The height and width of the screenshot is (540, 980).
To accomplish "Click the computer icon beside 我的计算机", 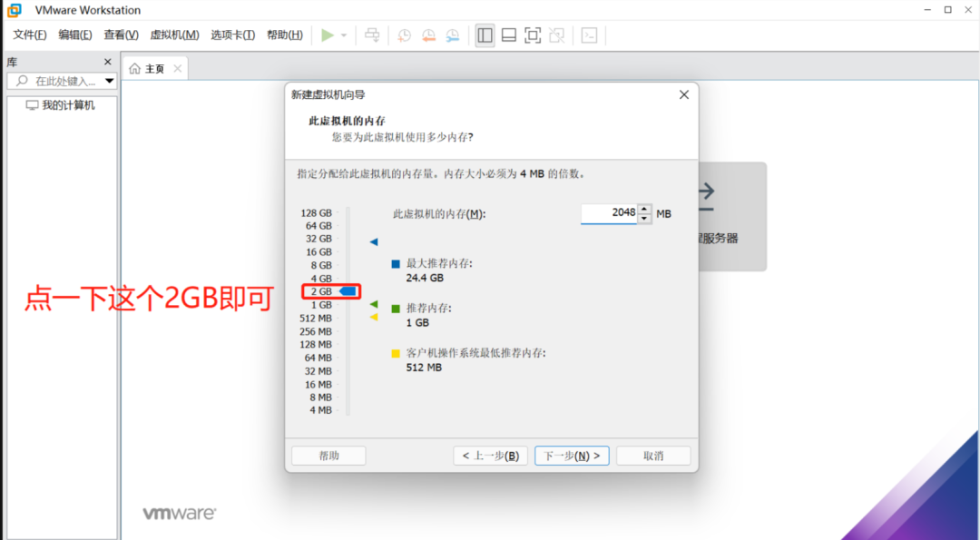I will coord(32,105).
